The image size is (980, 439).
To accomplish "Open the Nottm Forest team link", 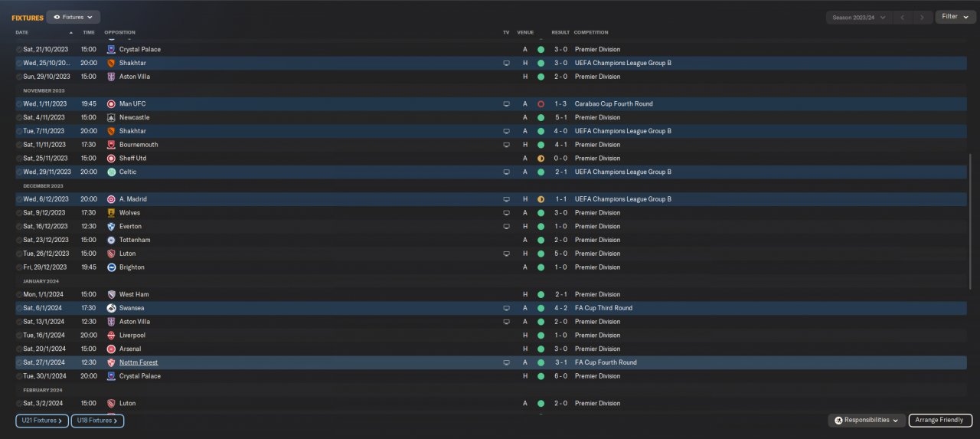I will pyautogui.click(x=139, y=362).
